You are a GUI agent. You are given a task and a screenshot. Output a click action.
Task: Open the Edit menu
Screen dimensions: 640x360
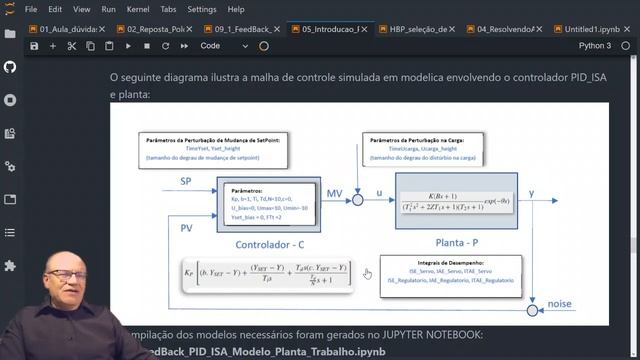click(55, 9)
